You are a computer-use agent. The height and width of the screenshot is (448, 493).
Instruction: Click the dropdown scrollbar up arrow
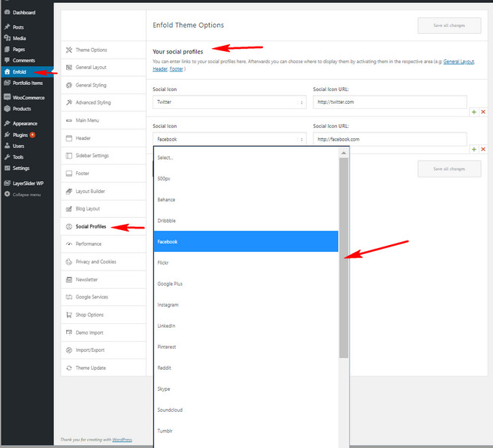pos(343,153)
